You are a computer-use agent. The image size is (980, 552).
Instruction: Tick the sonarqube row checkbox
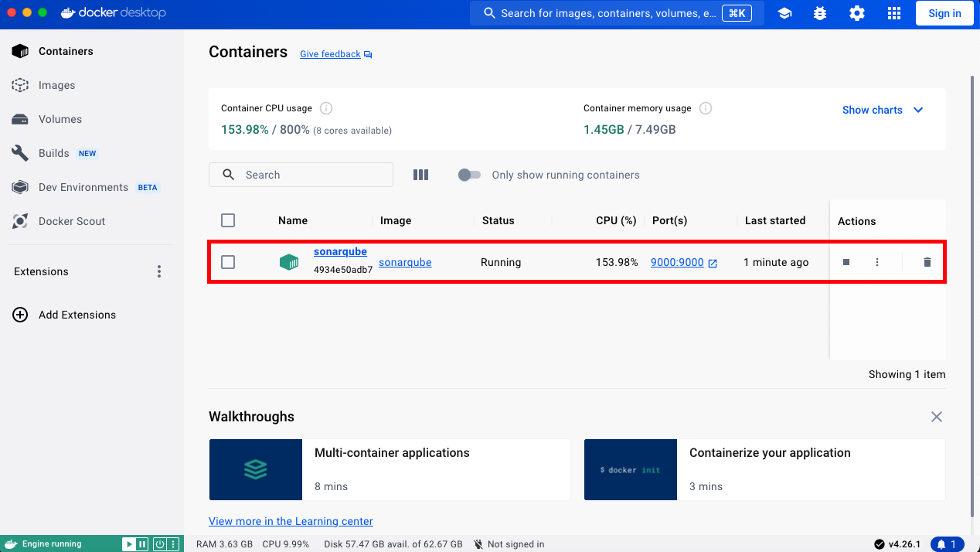[228, 262]
